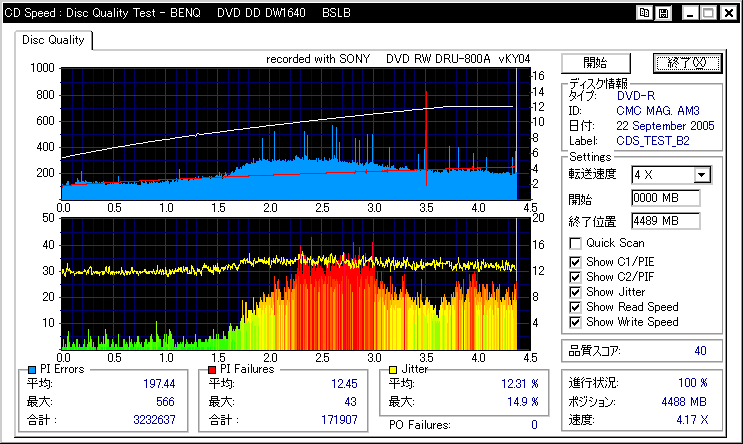Click the disc ID CMC MAG. AM3
This screenshot has height=444, width=743.
pyautogui.click(x=658, y=111)
